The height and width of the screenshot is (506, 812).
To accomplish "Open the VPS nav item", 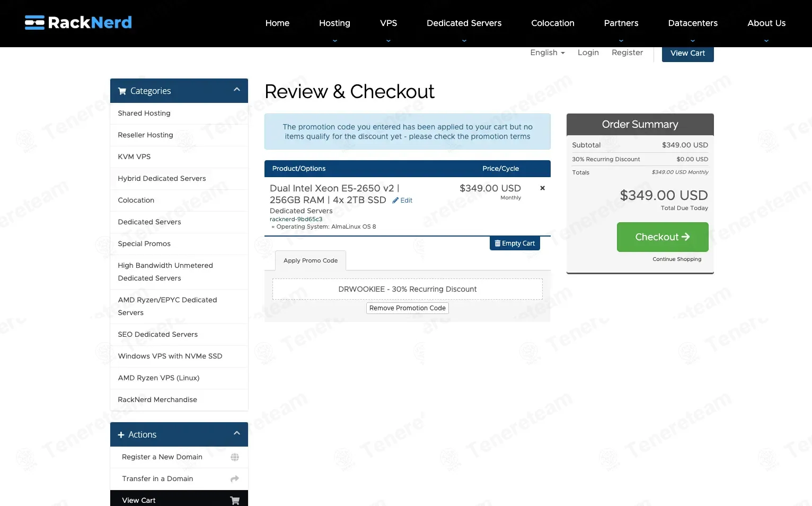I will click(x=389, y=23).
